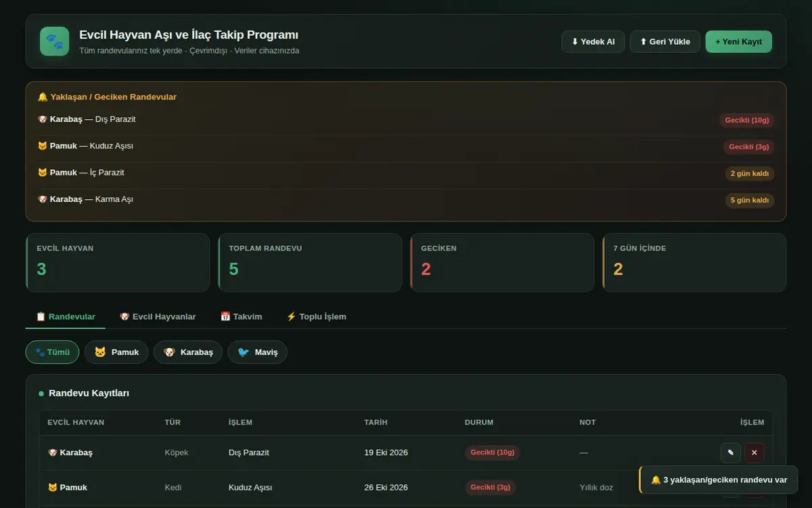Open the Takvim calendar tab

[242, 316]
